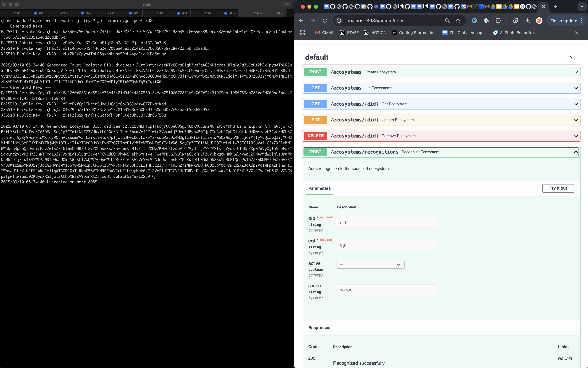Open the bookmarks apps grid icon
Image resolution: width=588 pixels, height=368 pixels.
click(x=303, y=33)
